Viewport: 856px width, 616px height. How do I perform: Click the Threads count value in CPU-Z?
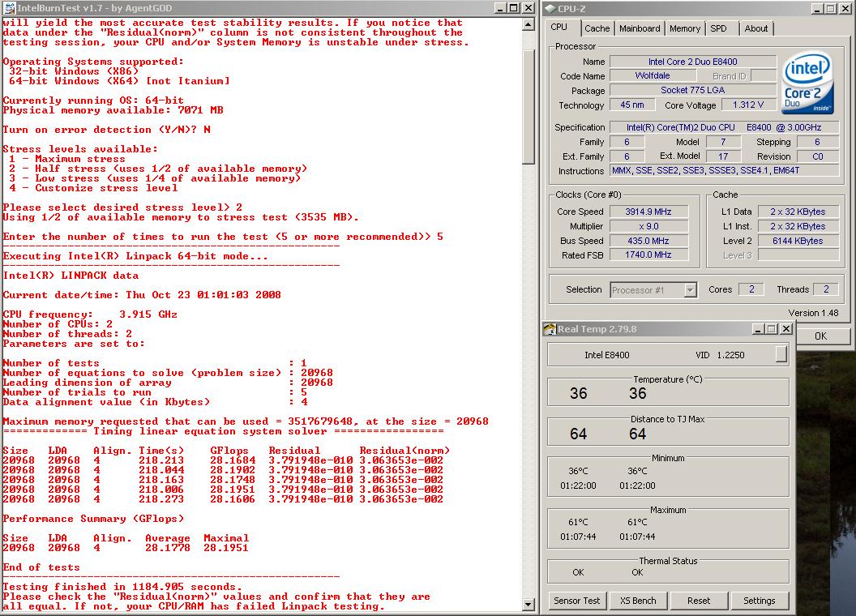coord(826,289)
